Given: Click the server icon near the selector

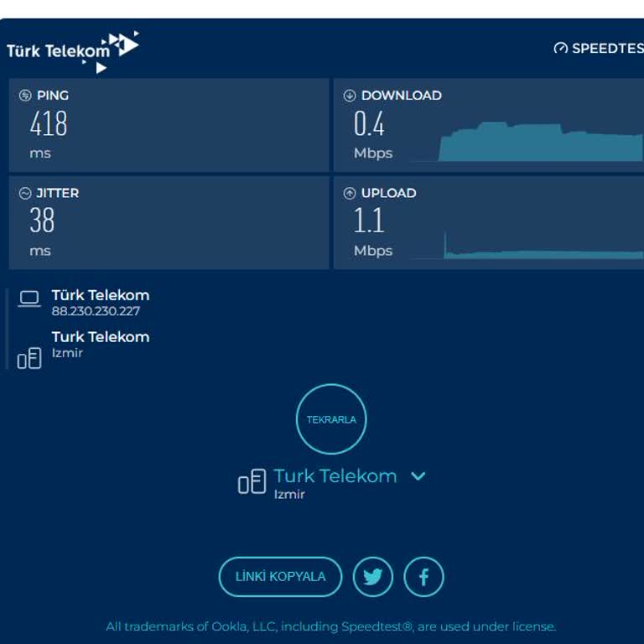Looking at the screenshot, I should (x=252, y=481).
